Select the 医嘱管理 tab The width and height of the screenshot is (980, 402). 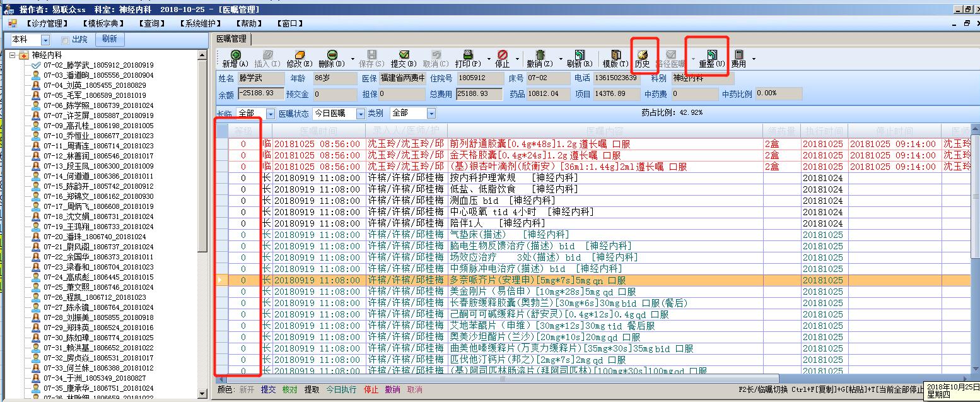231,39
